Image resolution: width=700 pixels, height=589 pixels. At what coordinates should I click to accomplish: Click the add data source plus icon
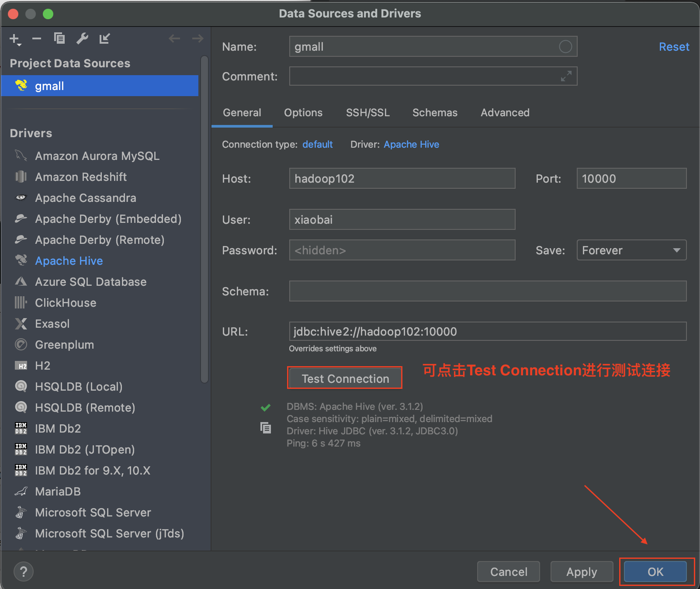(x=15, y=39)
